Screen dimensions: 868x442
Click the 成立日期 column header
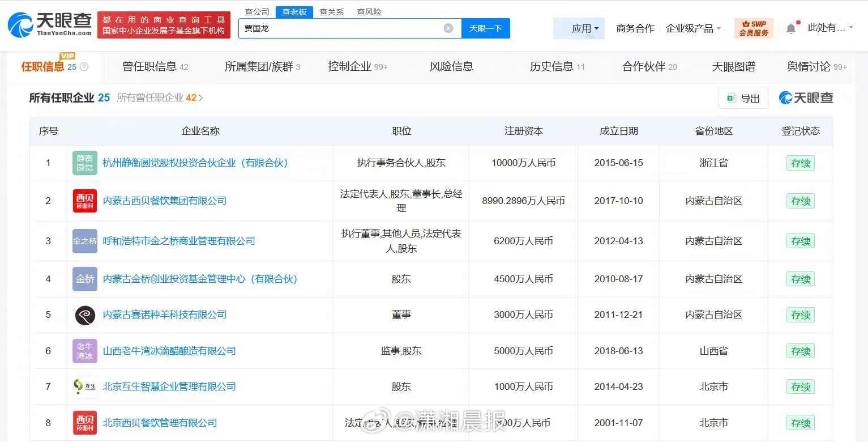(x=619, y=131)
